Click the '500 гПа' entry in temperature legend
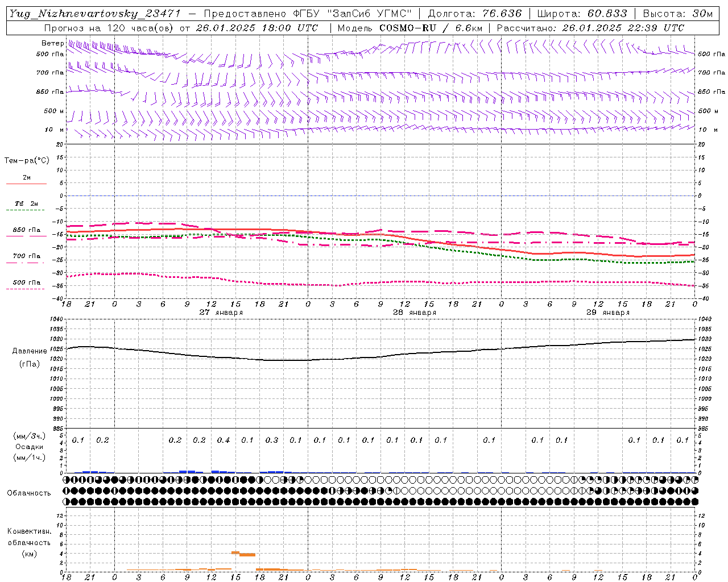The height and width of the screenshot is (582, 728). click(26, 282)
